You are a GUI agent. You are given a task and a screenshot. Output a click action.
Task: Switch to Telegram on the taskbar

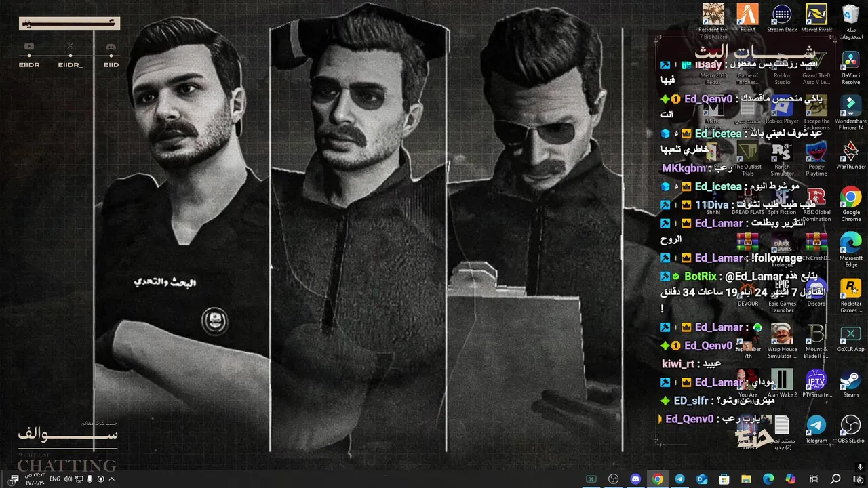[679, 479]
